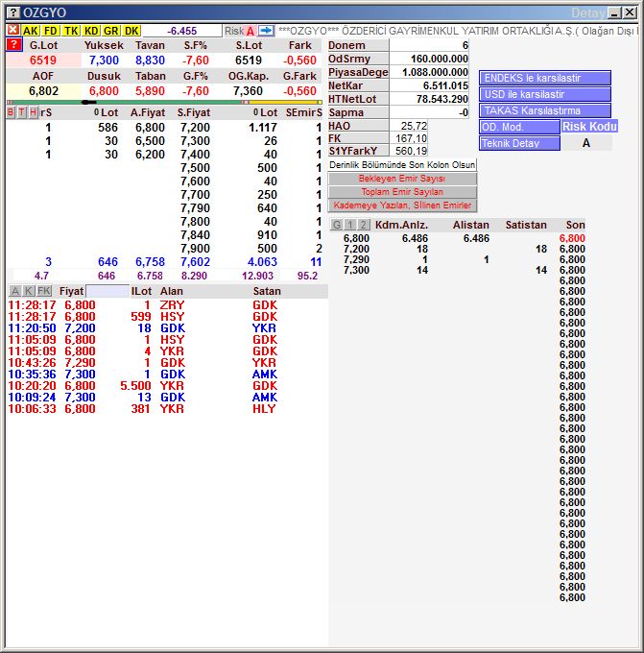Click the blue arrow icon next to Risk A
The image size is (644, 653).
pyautogui.click(x=266, y=31)
